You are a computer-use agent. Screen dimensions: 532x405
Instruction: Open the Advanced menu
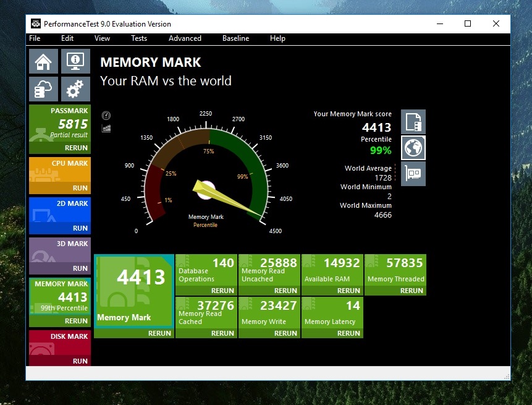(185, 38)
